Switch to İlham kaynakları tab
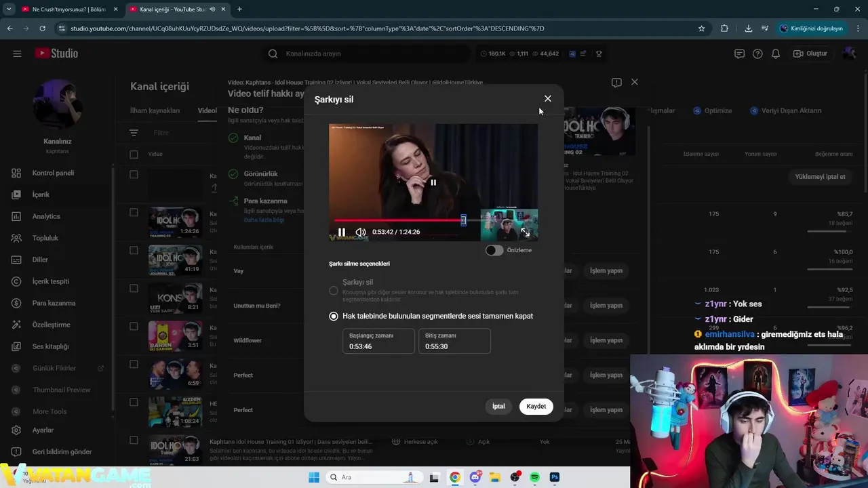868x488 pixels. (x=155, y=110)
